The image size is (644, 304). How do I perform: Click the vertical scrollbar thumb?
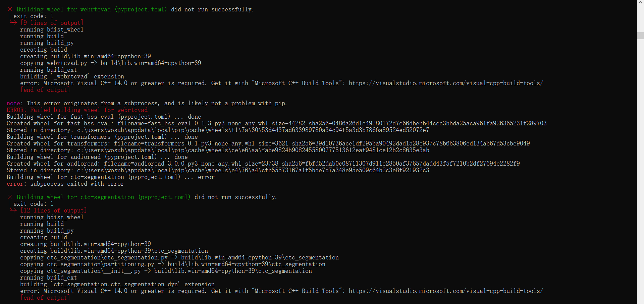[640, 36]
